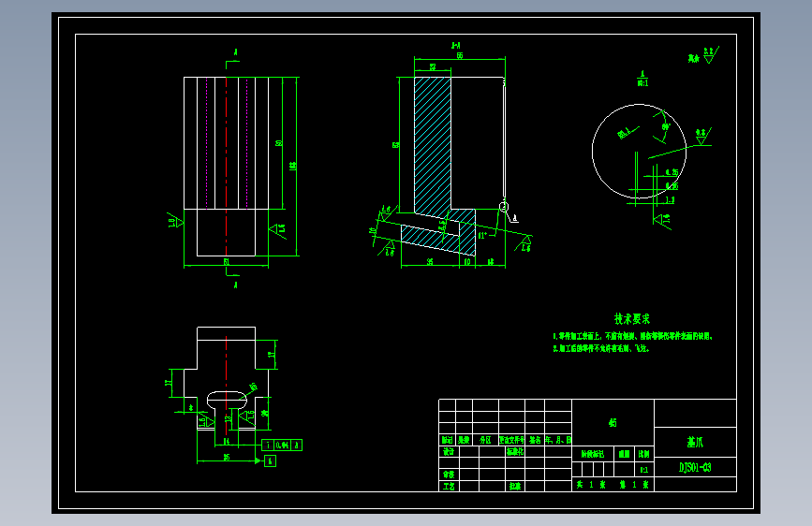The height and width of the screenshot is (526, 812).
Task: Select the 55 width dimension on section view
Action: (459, 55)
